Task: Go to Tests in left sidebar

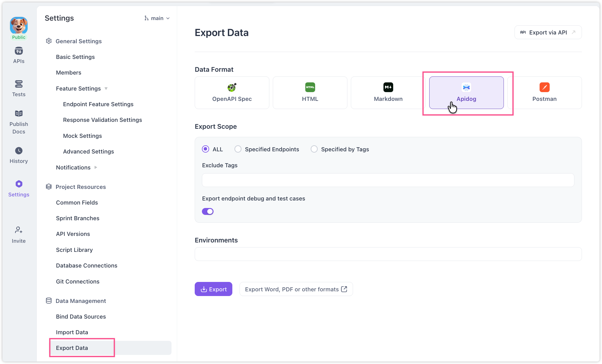Action: pos(18,88)
